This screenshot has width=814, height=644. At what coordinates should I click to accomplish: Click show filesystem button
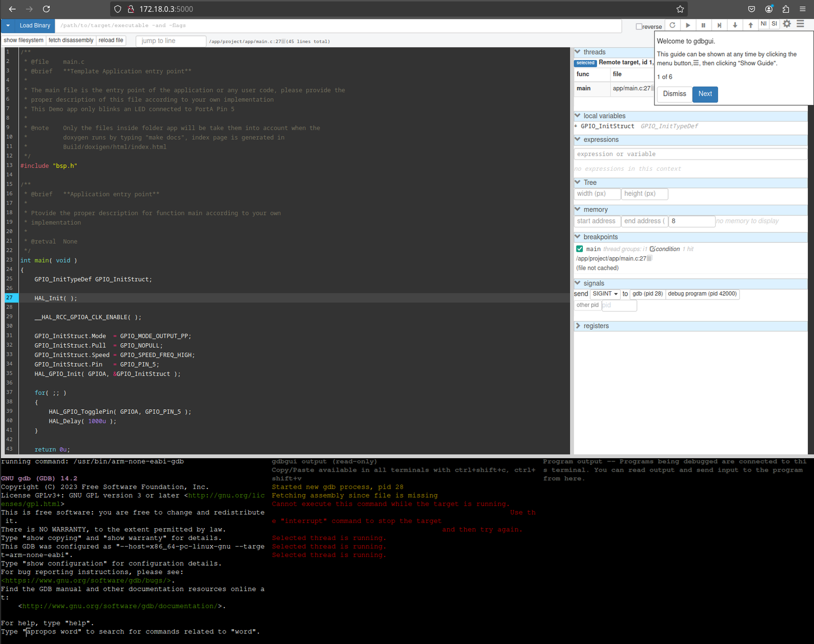tap(23, 40)
